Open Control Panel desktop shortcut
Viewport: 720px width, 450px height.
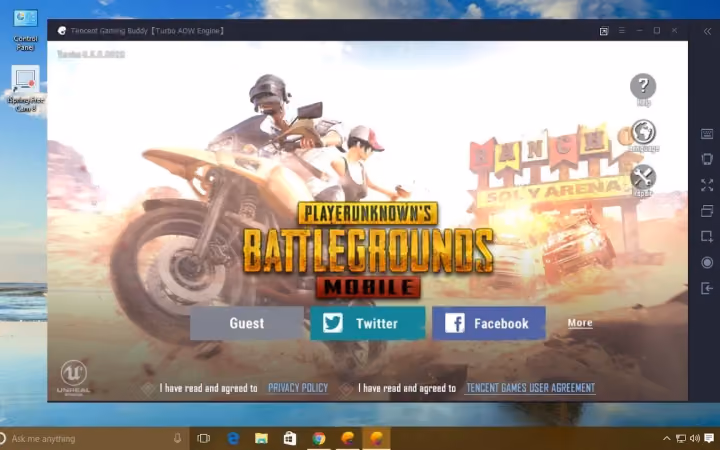click(x=25, y=29)
